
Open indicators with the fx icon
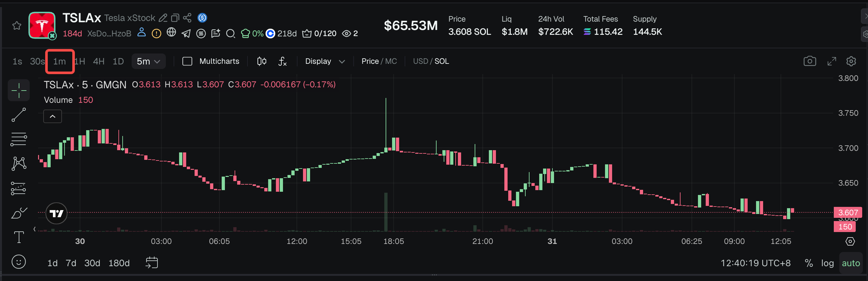point(282,61)
